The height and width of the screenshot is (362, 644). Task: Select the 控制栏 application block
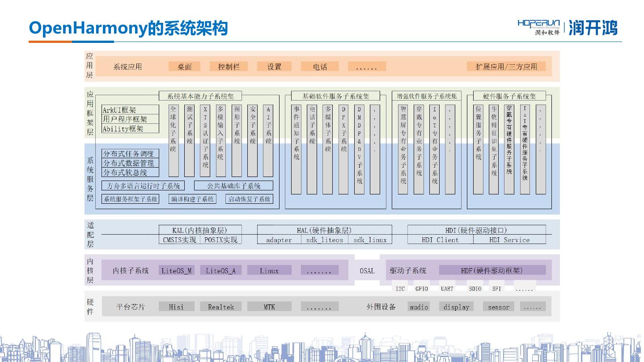(x=229, y=67)
